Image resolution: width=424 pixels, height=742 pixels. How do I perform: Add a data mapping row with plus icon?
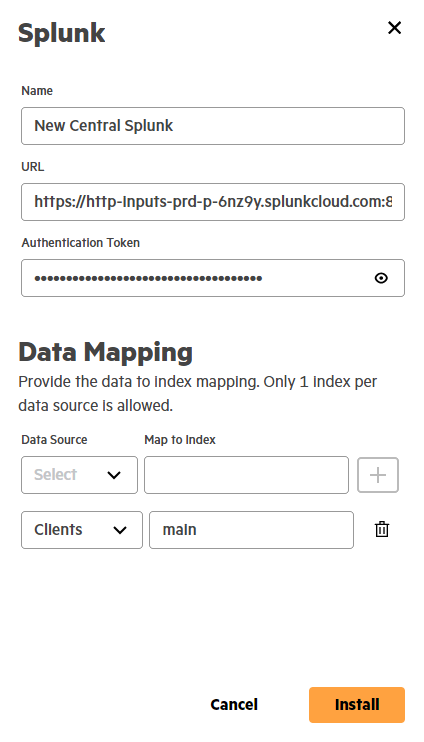coord(378,475)
